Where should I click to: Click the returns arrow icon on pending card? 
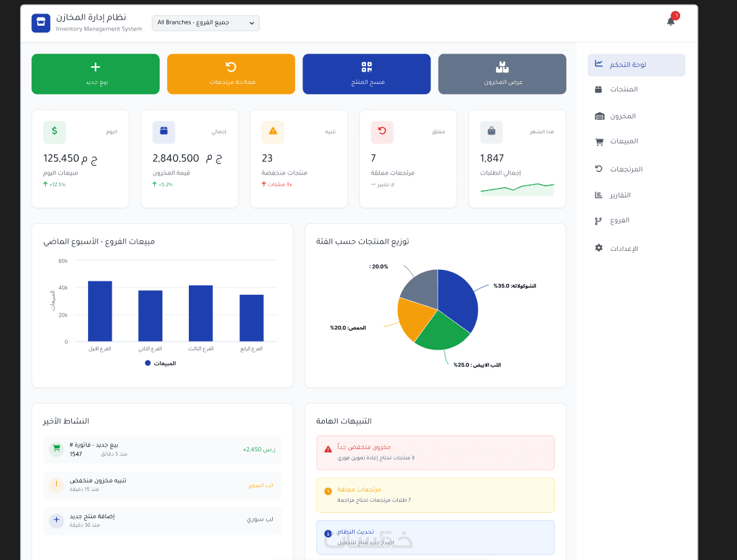(382, 132)
